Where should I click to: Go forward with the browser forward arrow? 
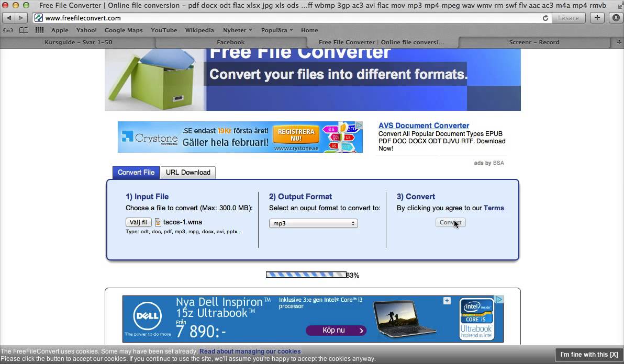click(21, 18)
